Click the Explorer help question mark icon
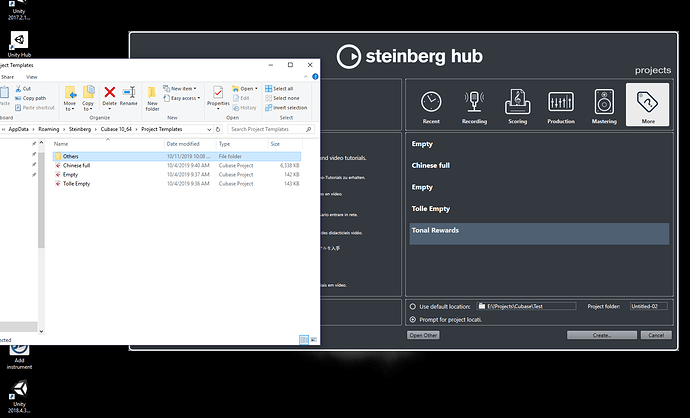Image resolution: width=690 pixels, height=418 pixels. tap(315, 77)
